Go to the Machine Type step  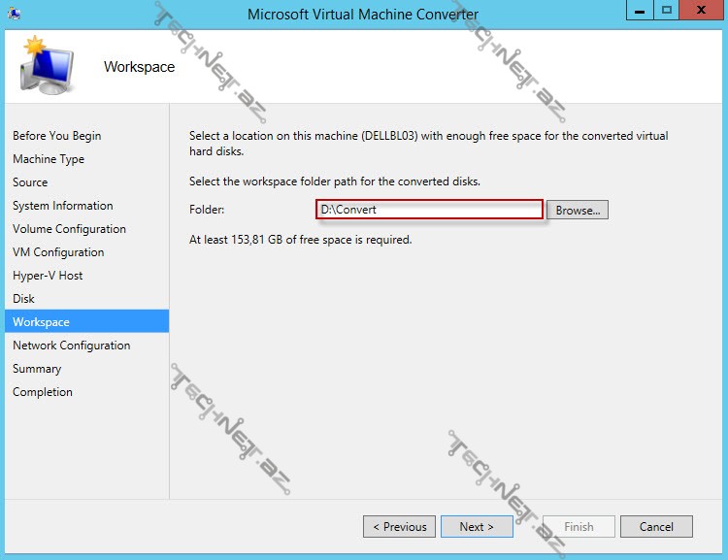[x=49, y=159]
